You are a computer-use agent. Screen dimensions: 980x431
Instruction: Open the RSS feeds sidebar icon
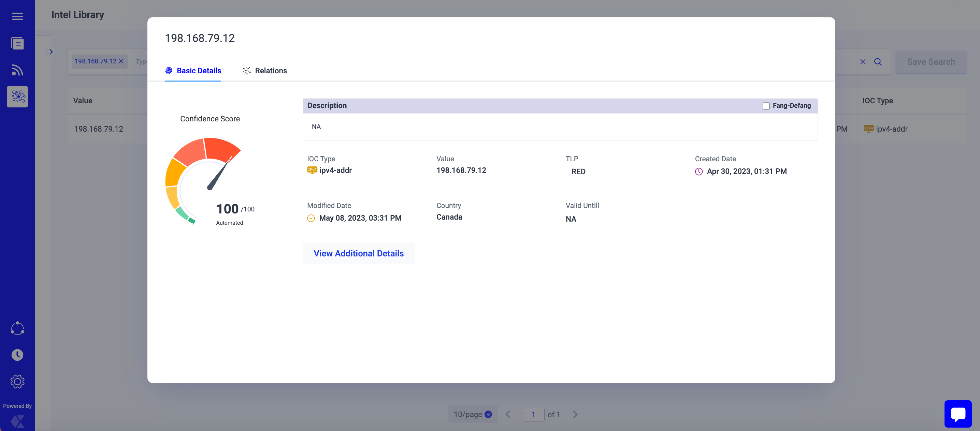point(17,70)
